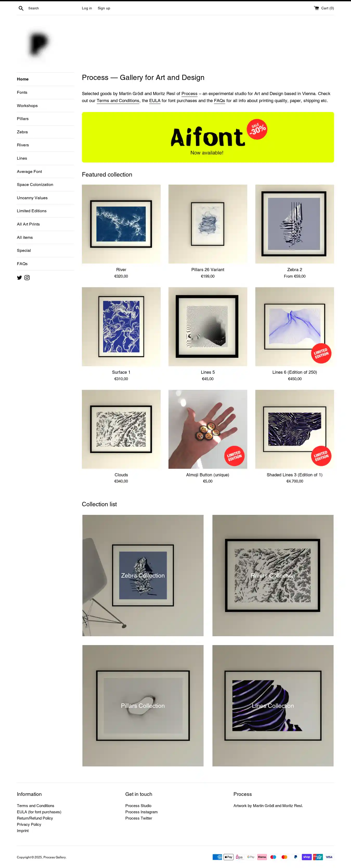
Task: Open the Zebra Collection tile
Action: (143, 576)
